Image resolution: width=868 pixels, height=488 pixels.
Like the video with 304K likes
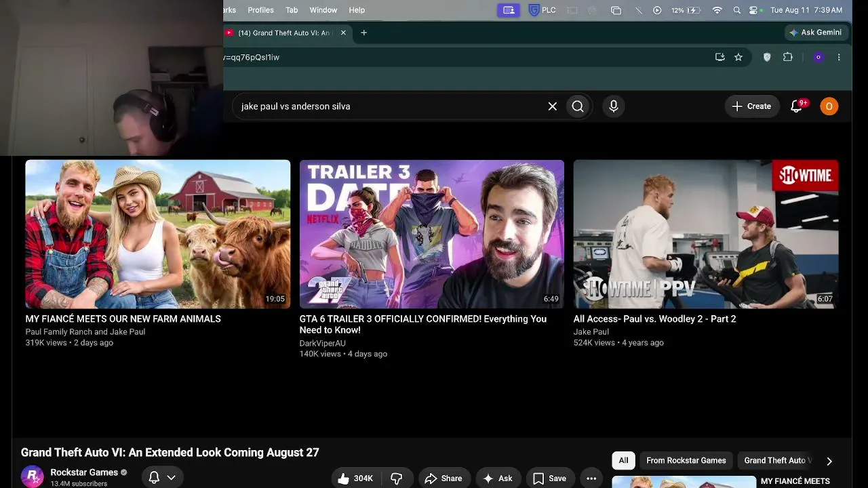tap(355, 479)
